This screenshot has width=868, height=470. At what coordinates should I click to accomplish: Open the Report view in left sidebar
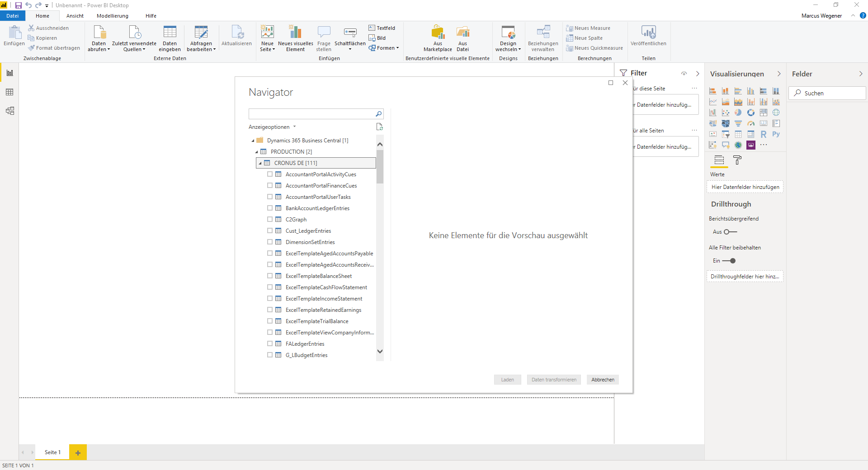pyautogui.click(x=9, y=73)
